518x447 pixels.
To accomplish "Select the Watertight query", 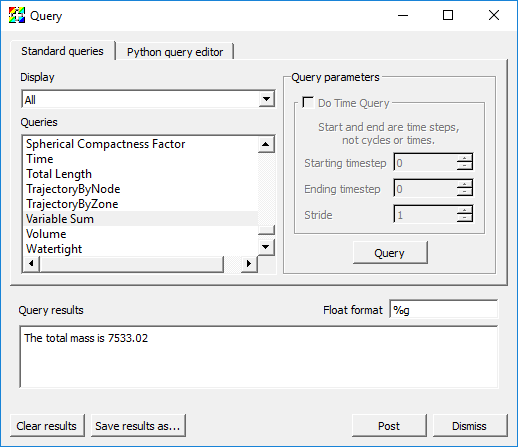I will point(141,249).
